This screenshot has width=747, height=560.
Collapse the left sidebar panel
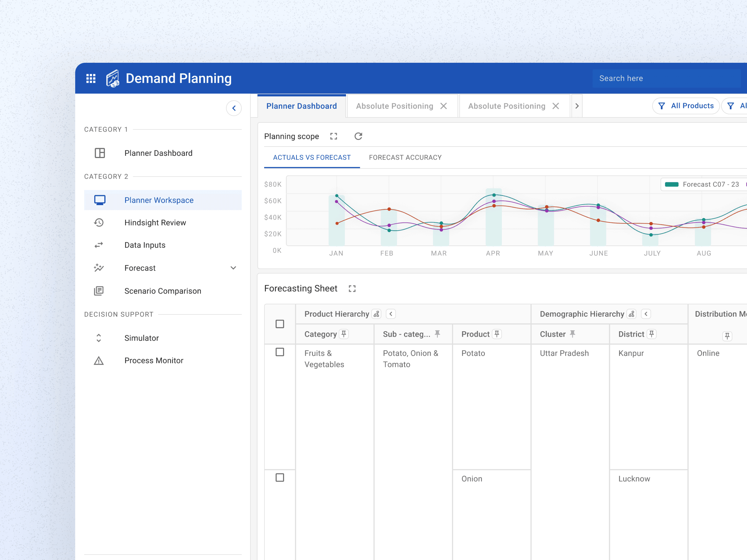[x=234, y=108]
